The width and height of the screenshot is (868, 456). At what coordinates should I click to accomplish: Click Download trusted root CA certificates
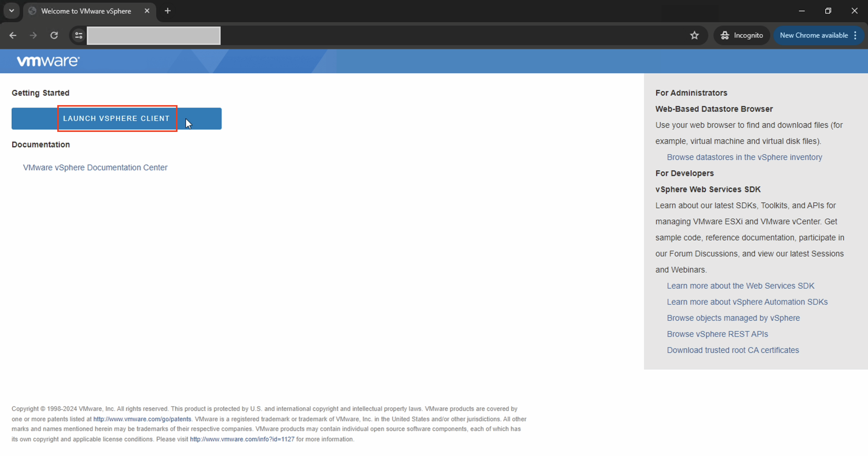tap(733, 350)
